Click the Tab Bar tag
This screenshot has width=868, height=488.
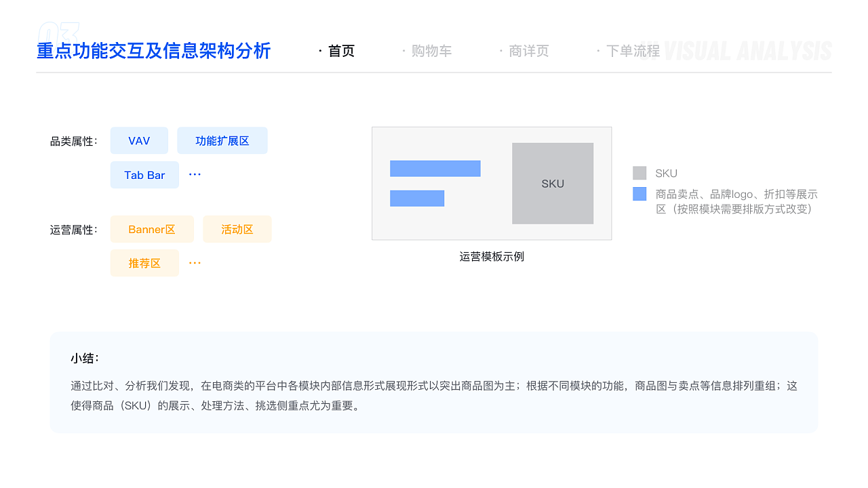[x=144, y=175]
